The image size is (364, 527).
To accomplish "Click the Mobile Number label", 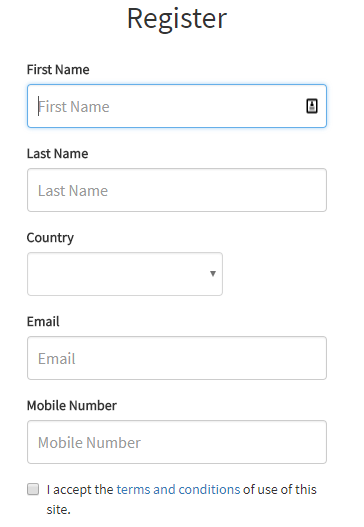I will [72, 406].
